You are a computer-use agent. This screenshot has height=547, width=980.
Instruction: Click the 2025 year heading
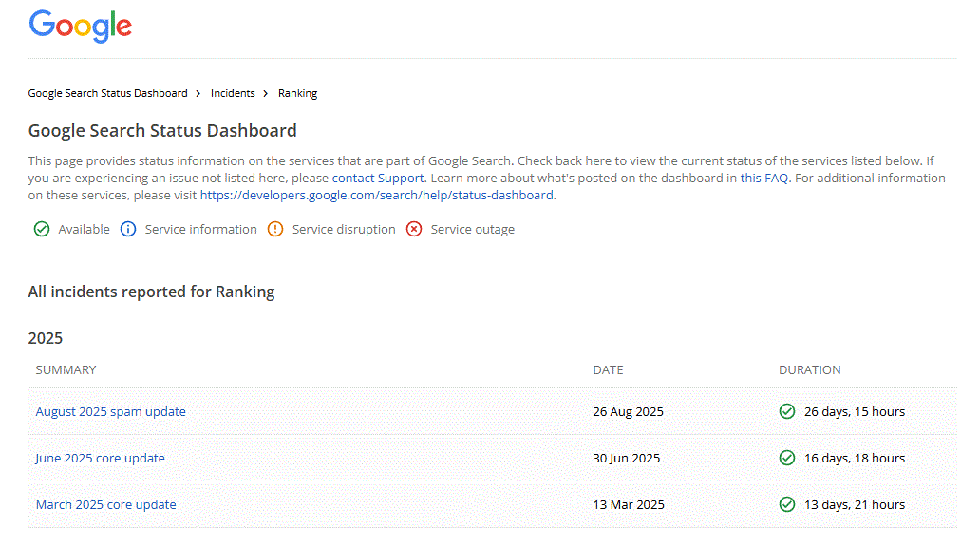45,338
